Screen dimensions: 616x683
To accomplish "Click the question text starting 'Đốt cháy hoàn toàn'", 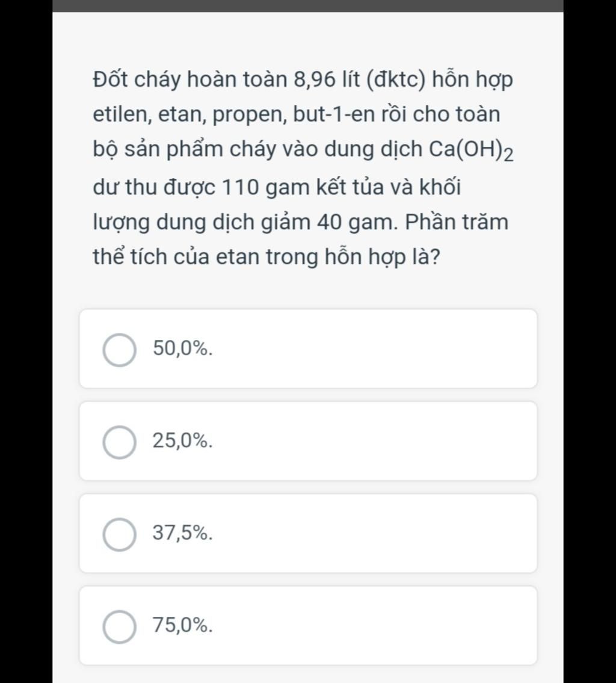I will point(303,168).
